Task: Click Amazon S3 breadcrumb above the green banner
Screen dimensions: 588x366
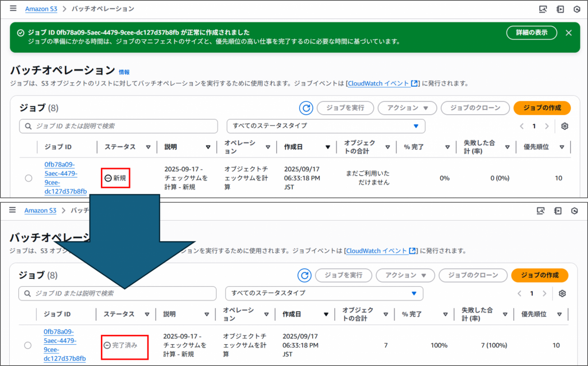Action: click(x=42, y=9)
